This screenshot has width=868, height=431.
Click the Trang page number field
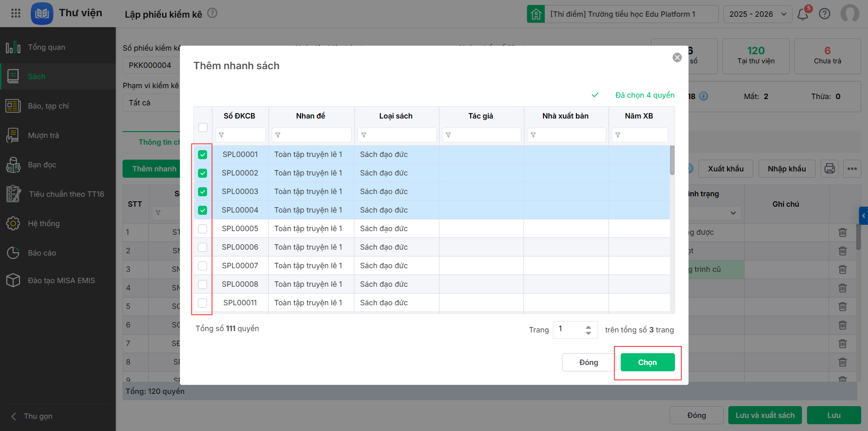tap(570, 329)
